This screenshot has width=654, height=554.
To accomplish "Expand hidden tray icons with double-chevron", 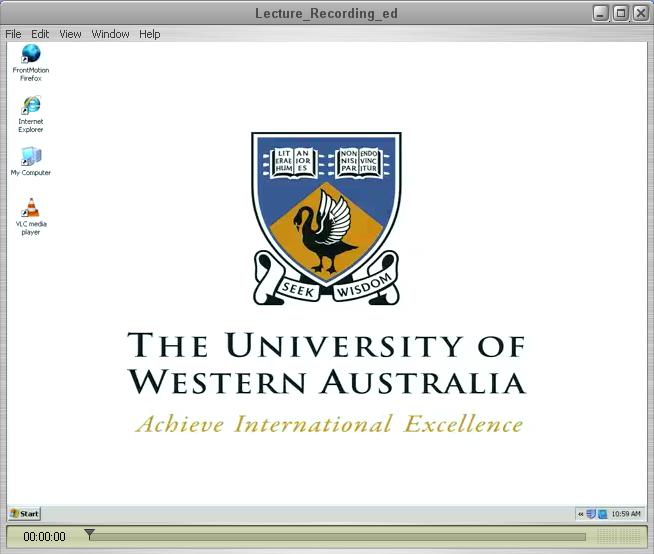I will coord(580,514).
